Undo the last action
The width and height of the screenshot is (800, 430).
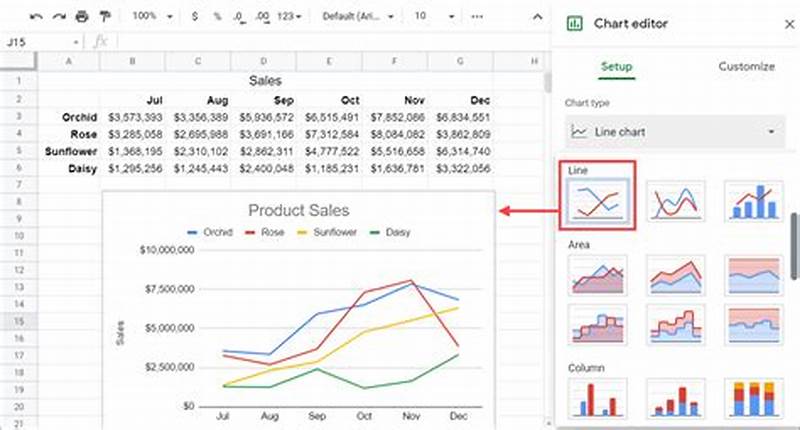click(36, 16)
